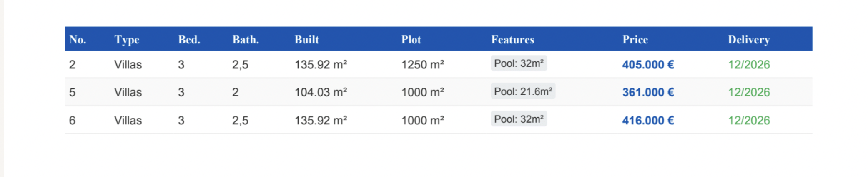
Task: Click the Pool: 21.6m² feature badge
Action: pos(523,91)
